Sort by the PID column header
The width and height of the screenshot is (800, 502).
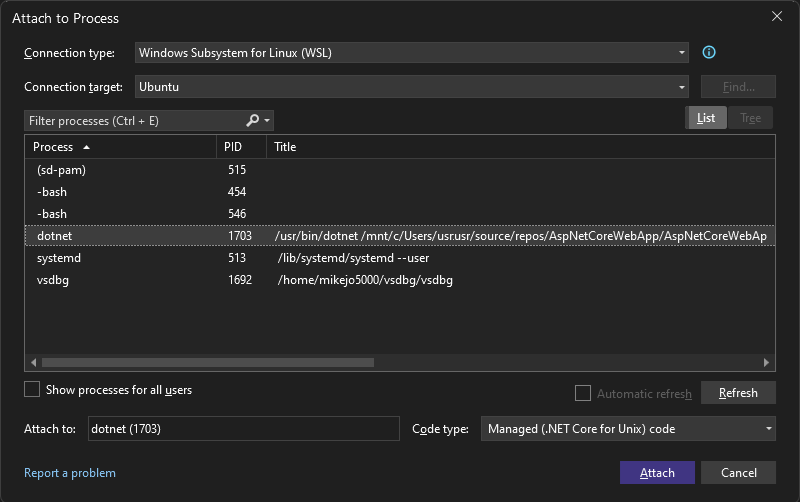click(240, 147)
